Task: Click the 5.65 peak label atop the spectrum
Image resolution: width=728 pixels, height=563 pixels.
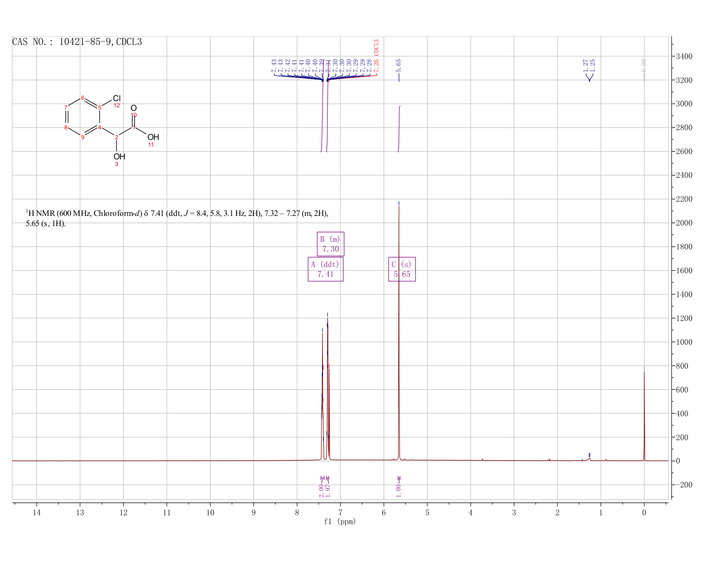Action: click(x=399, y=66)
